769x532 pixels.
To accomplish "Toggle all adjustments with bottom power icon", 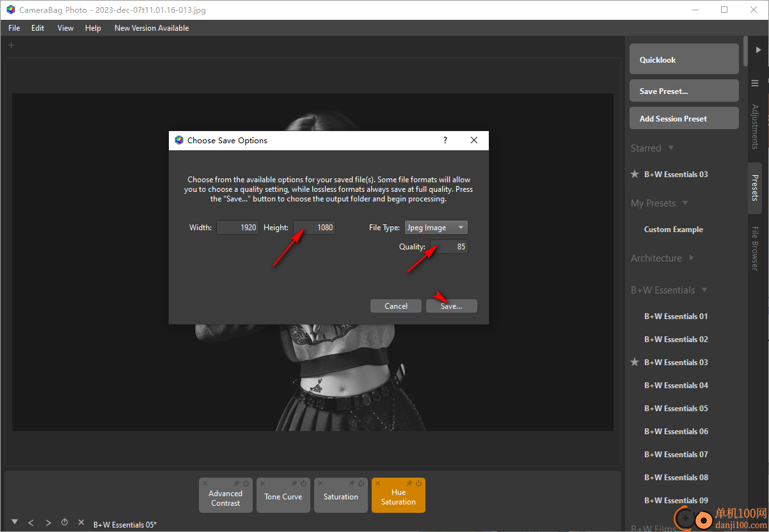I will click(x=65, y=522).
